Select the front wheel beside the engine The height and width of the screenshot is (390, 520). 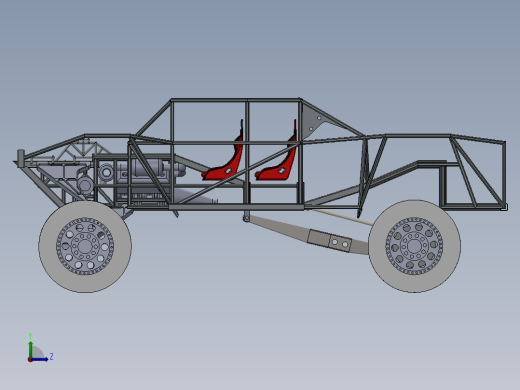pyautogui.click(x=85, y=247)
